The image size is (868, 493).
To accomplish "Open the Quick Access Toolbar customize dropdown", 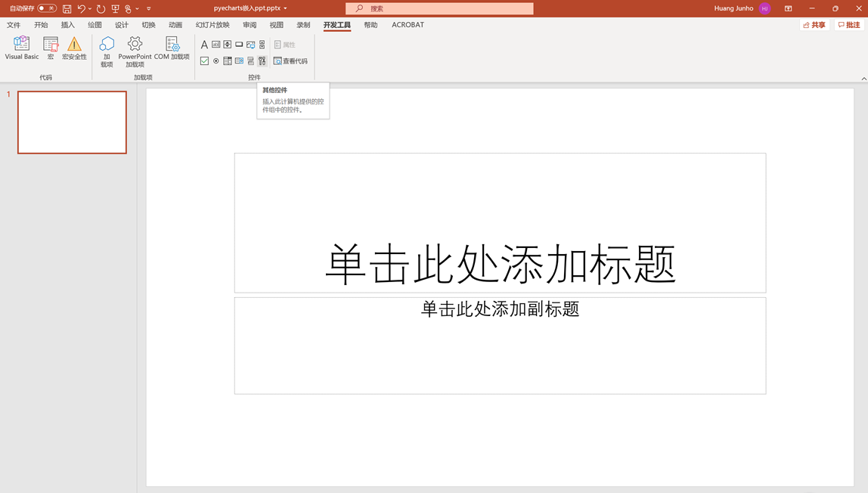I will pos(148,8).
